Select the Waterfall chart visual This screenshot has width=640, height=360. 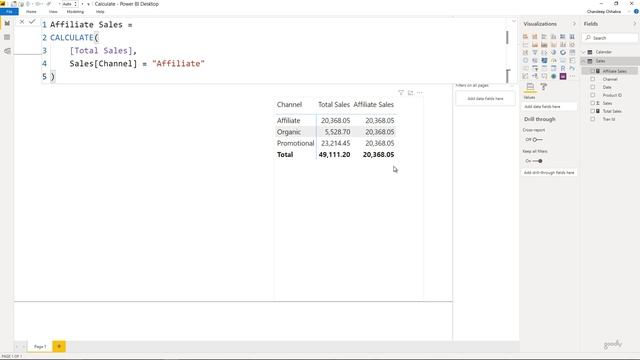[525, 52]
